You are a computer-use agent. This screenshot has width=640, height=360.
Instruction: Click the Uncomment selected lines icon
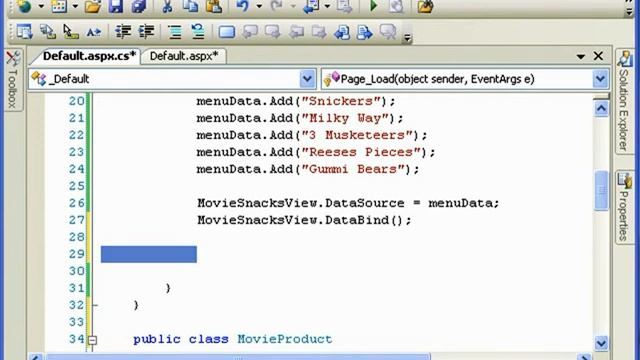pyautogui.click(x=198, y=31)
